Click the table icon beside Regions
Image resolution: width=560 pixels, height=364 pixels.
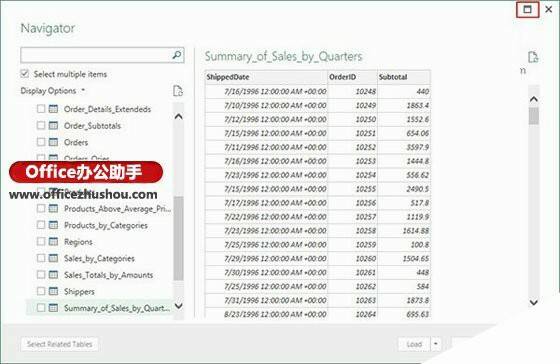(x=53, y=241)
